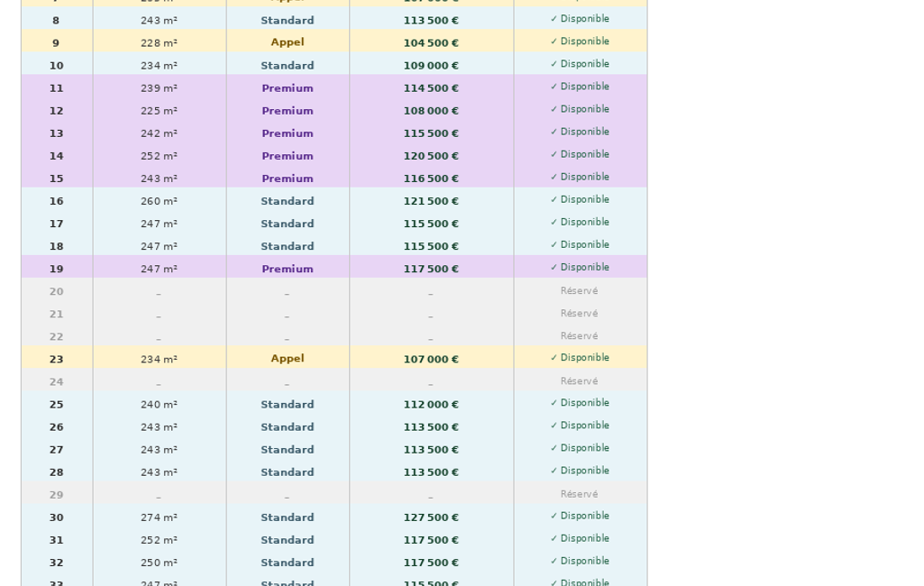Click the checkmark icon in row 8
This screenshot has width=924, height=586.
(x=553, y=19)
